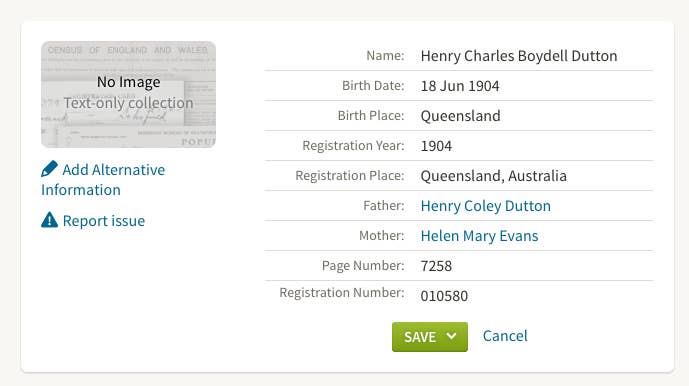Screen dimensions: 689x386
Task: Open Add Alternative Information link
Action: 103,179
